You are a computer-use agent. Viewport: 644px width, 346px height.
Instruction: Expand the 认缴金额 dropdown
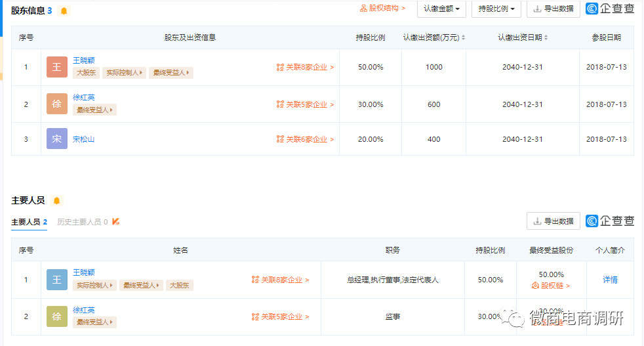441,9
